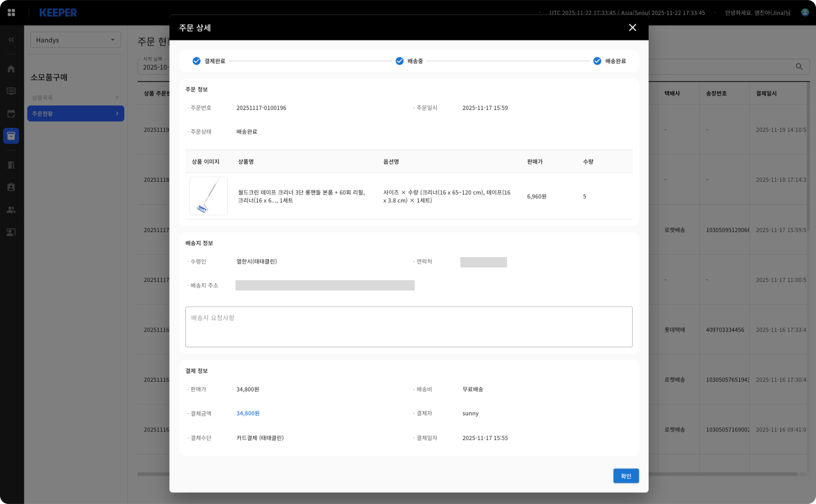Select 주문현황 menu item
816x504 pixels.
(x=76, y=113)
